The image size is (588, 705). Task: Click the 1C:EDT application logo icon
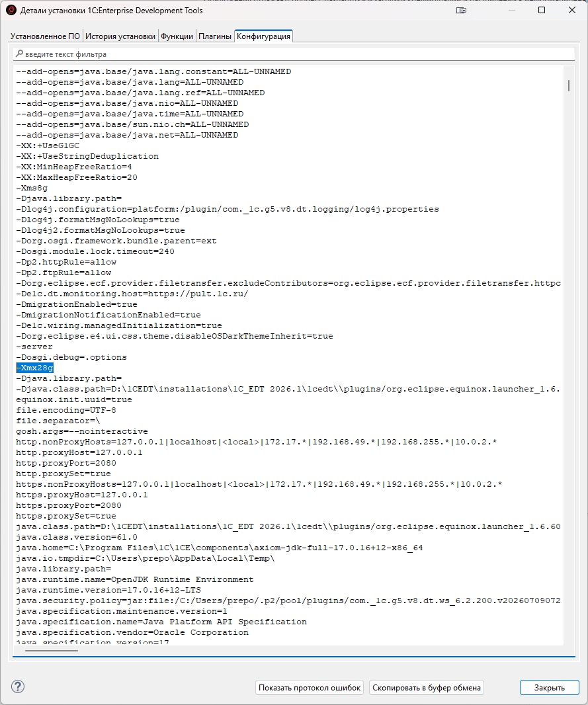tap(11, 11)
